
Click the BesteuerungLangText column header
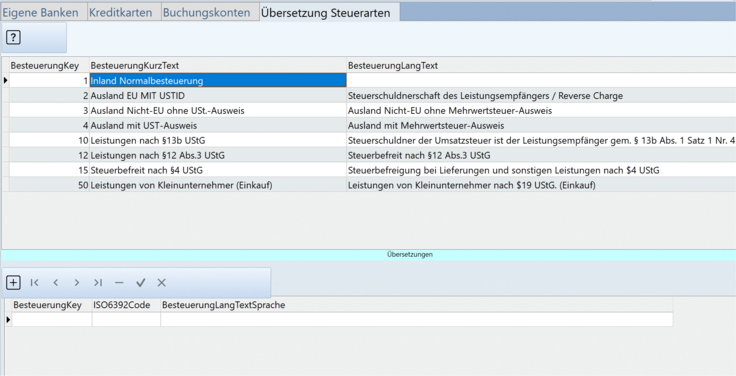coord(541,66)
